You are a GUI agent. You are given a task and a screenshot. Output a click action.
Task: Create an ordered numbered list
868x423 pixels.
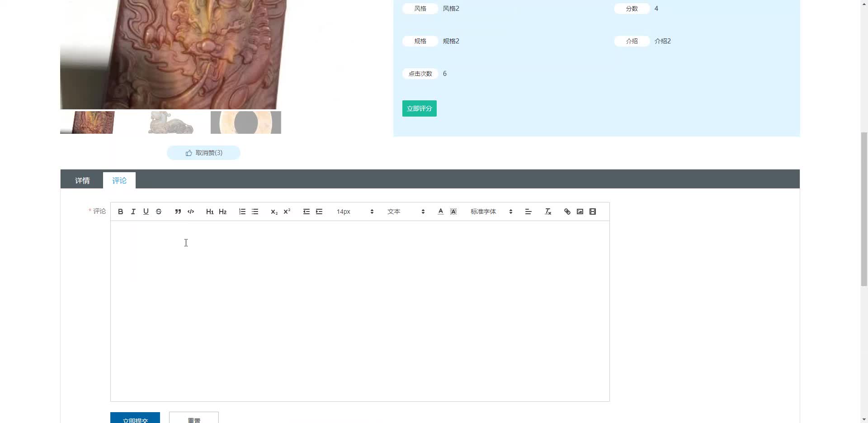(x=242, y=211)
